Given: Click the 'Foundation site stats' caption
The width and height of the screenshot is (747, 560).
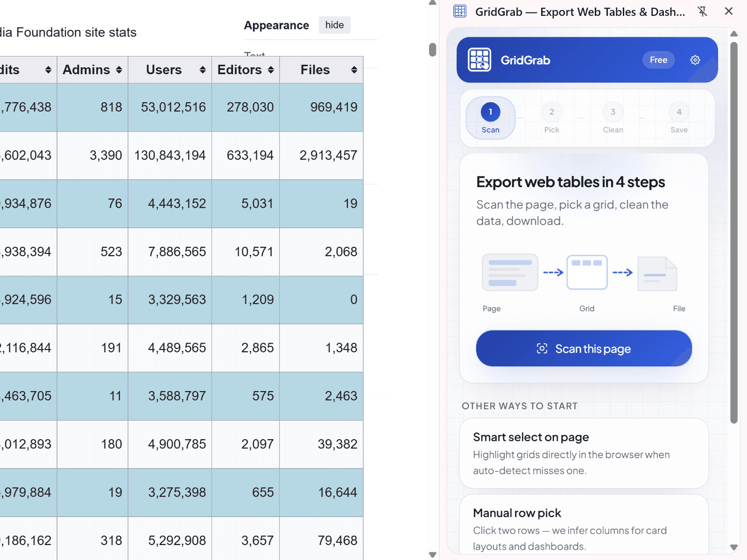Looking at the screenshot, I should [76, 32].
